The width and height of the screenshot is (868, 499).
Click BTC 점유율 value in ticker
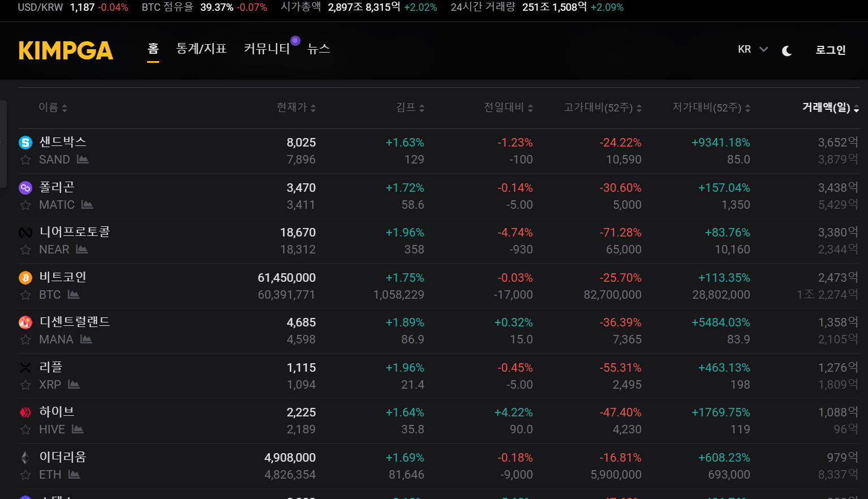coord(217,7)
